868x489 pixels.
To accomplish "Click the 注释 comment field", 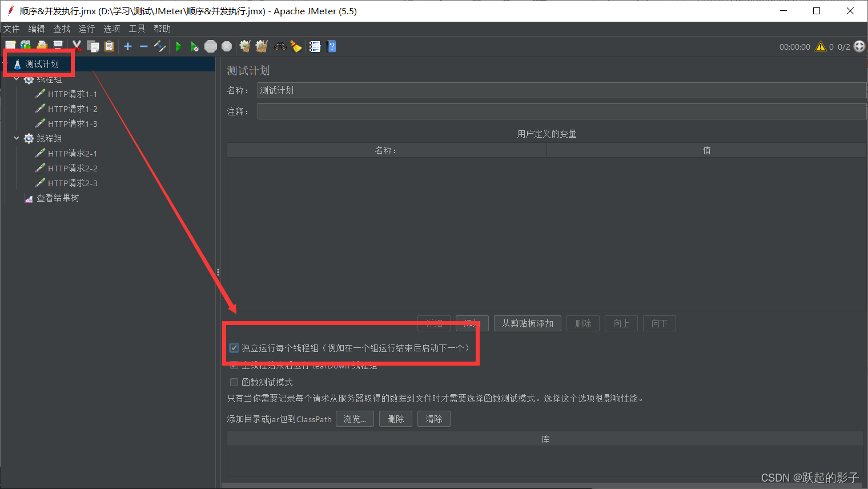I will click(562, 111).
